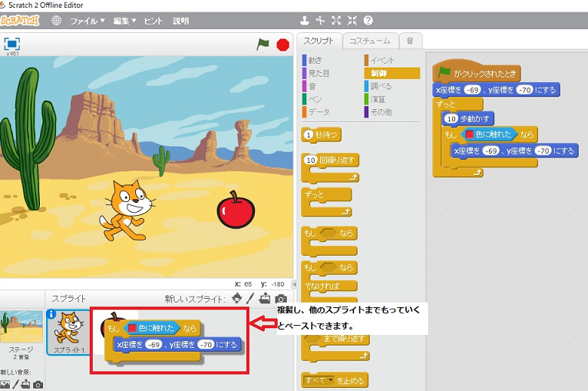Select the Grow sprite tool
Viewport: 588px width, 391px height.
tap(336, 20)
